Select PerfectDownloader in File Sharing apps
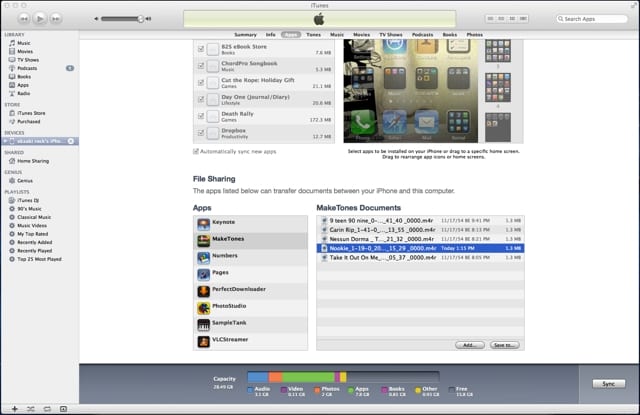 (x=251, y=291)
